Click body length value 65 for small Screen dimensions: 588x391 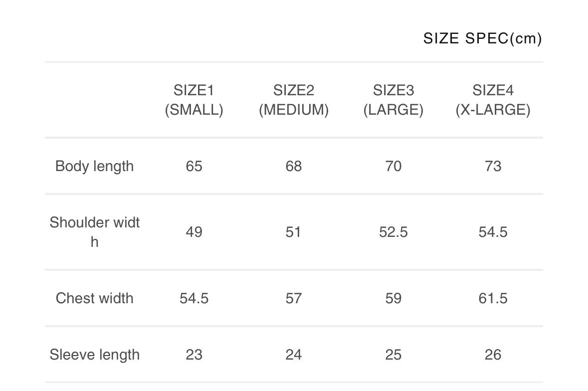tap(194, 166)
